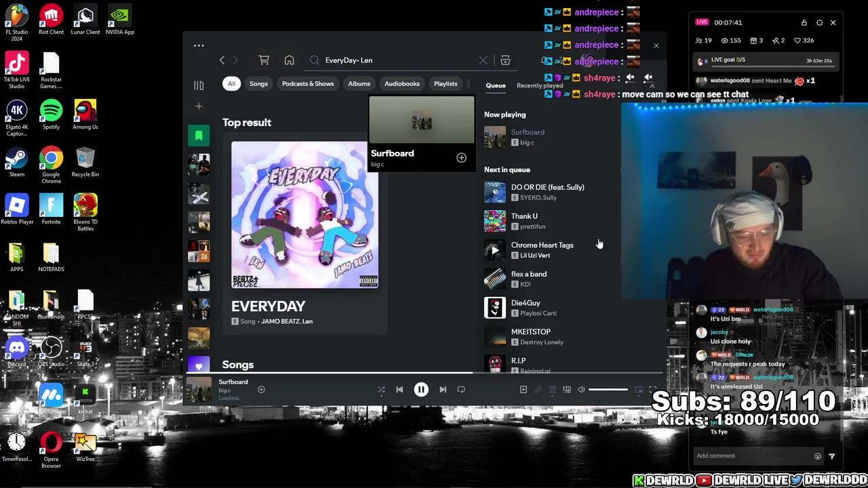Filter search results by Songs

[258, 84]
